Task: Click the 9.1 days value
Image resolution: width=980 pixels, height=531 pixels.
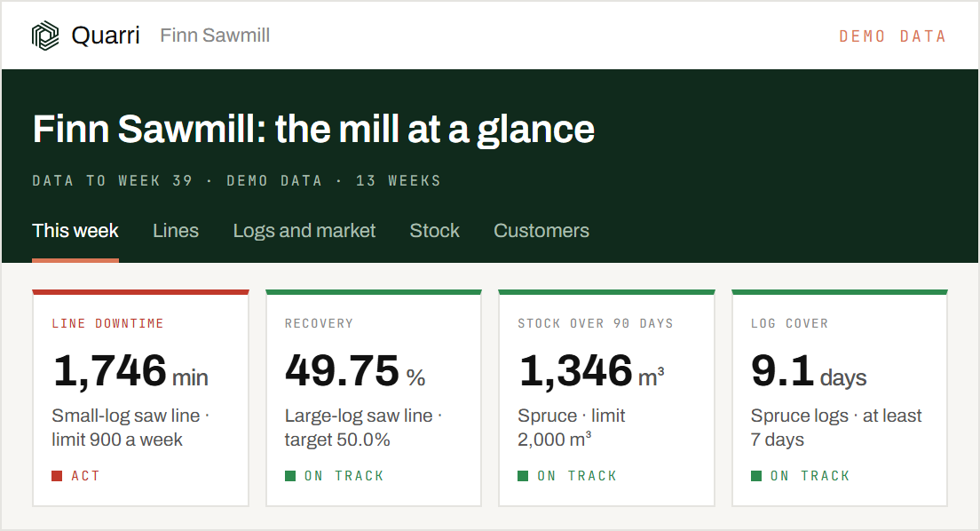Action: tap(809, 371)
